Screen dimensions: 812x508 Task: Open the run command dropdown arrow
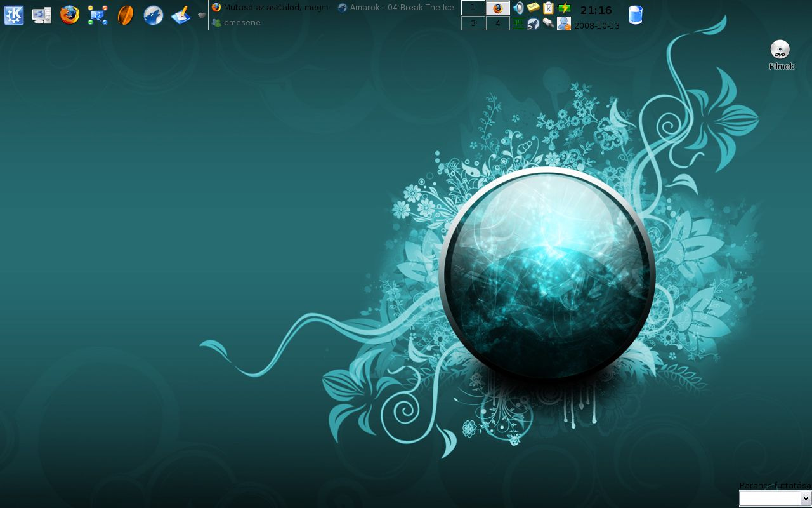[x=806, y=498]
